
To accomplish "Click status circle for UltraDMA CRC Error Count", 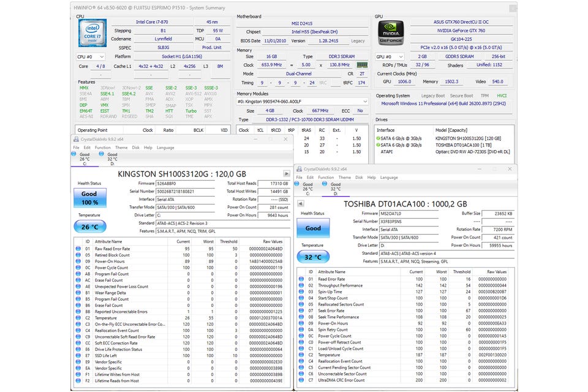I will [301, 380].
